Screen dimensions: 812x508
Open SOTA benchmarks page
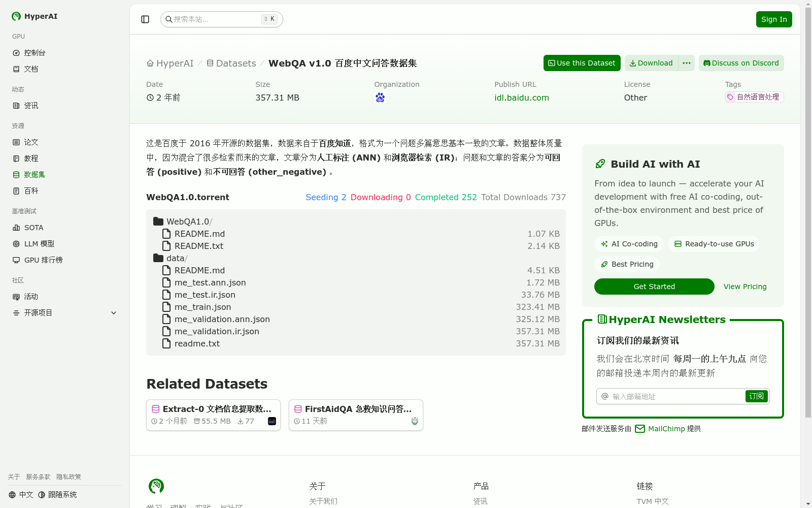click(x=65, y=228)
